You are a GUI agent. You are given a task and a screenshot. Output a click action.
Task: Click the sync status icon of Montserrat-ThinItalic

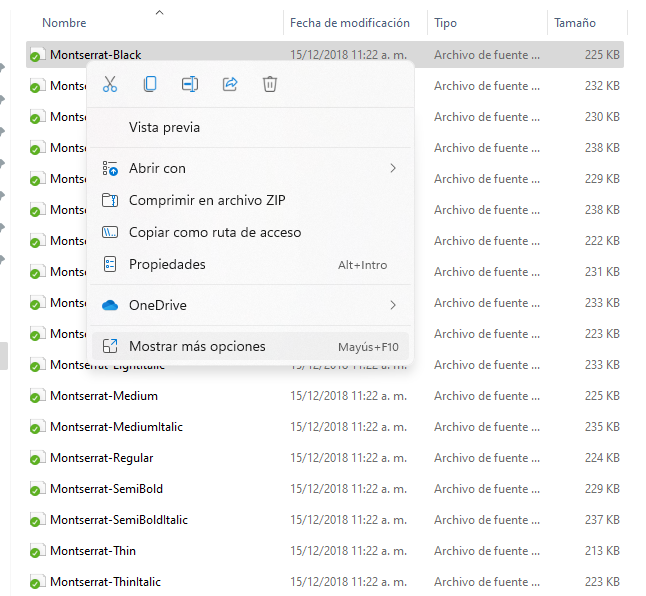click(35, 583)
